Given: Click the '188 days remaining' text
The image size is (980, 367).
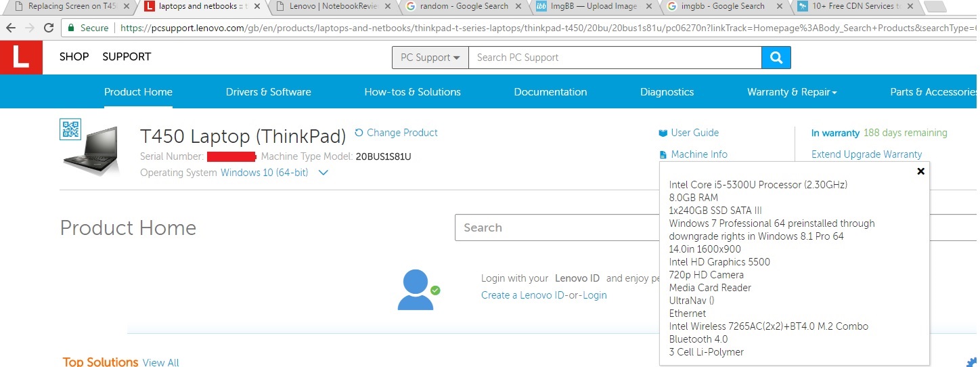Looking at the screenshot, I should click(906, 133).
